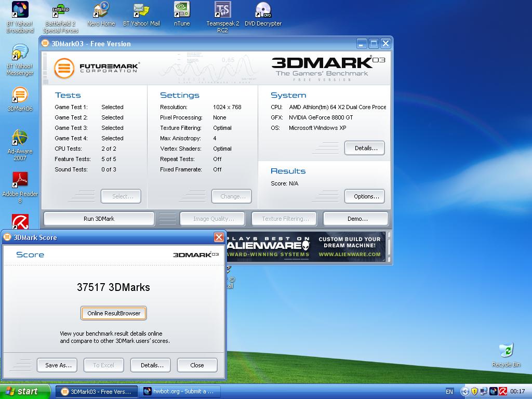Click the EN language bar indicator

point(449,392)
